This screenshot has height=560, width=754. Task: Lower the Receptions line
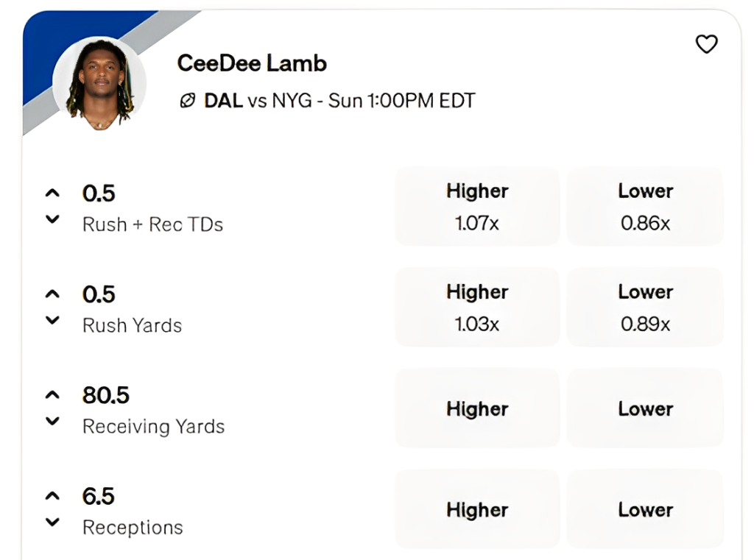click(x=52, y=521)
